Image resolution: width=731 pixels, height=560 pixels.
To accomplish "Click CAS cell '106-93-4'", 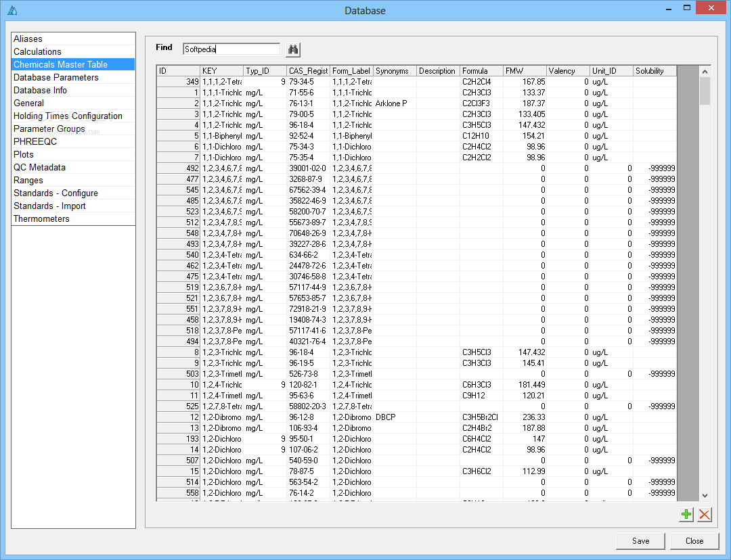I will pos(309,428).
